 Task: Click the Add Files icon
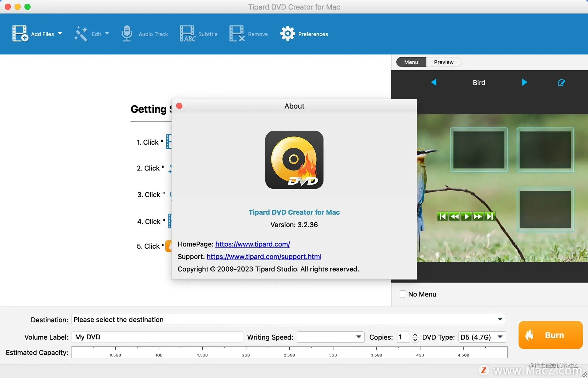click(20, 33)
